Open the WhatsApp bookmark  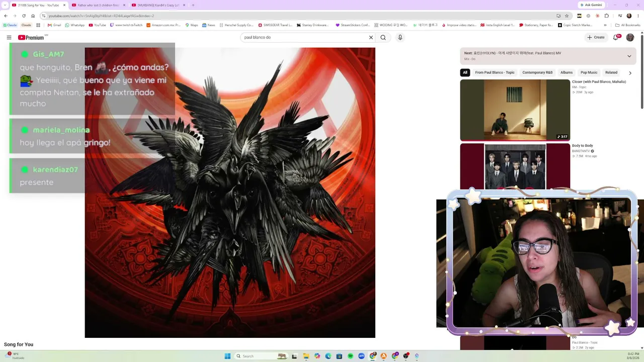(75, 25)
